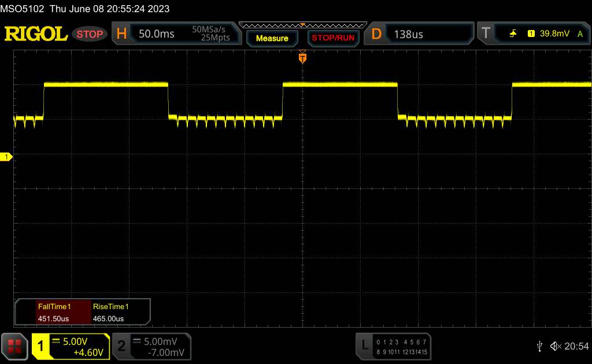The image size is (592, 364).
Task: Click the rising edge trigger icon
Action: click(x=513, y=34)
